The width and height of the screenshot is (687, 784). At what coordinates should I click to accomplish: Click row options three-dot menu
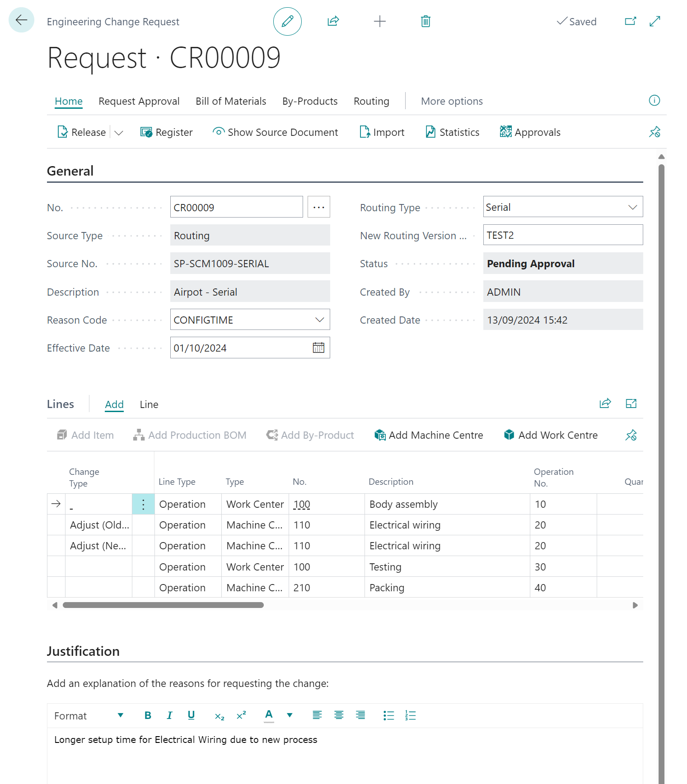click(x=143, y=504)
